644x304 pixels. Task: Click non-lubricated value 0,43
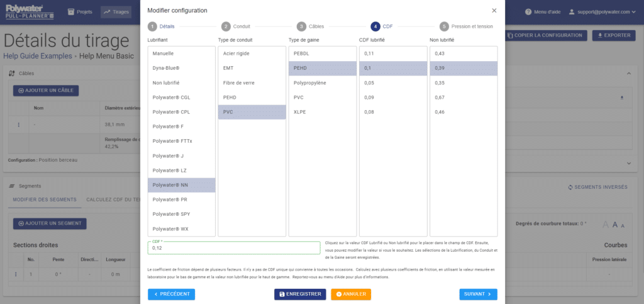464,53
